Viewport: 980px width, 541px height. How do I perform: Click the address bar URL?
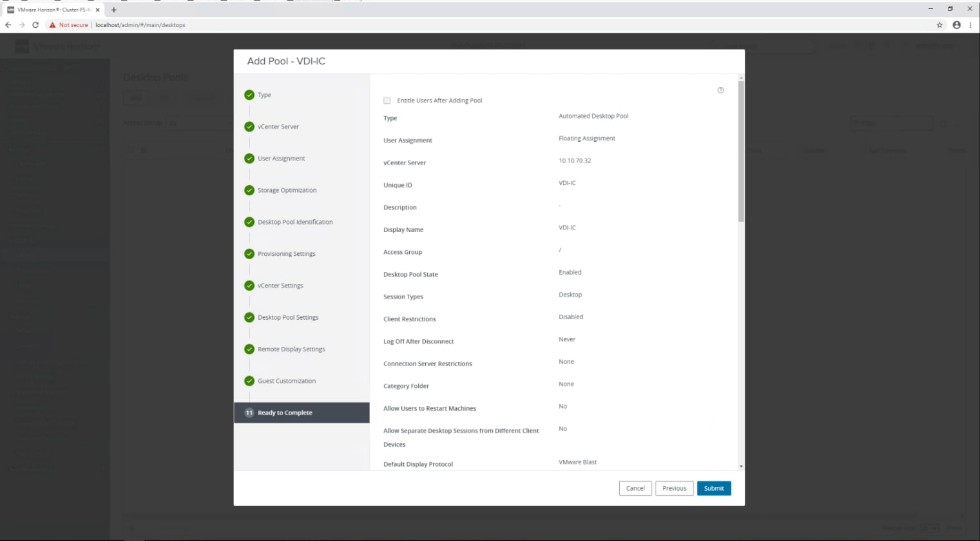[x=140, y=25]
